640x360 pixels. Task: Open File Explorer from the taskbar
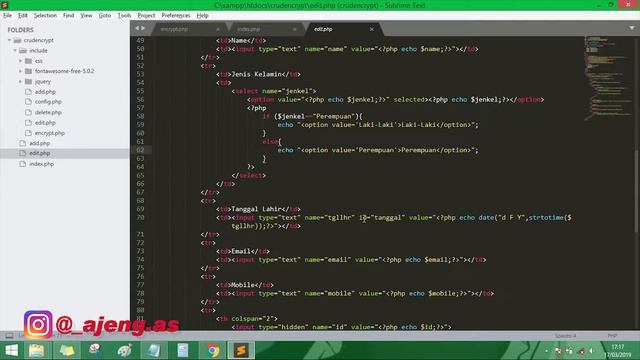tap(36, 350)
